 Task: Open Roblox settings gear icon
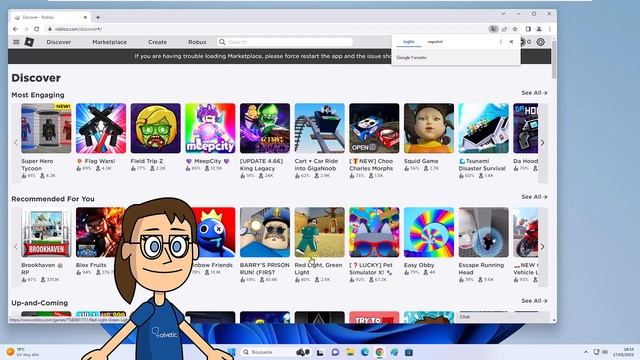[541, 42]
